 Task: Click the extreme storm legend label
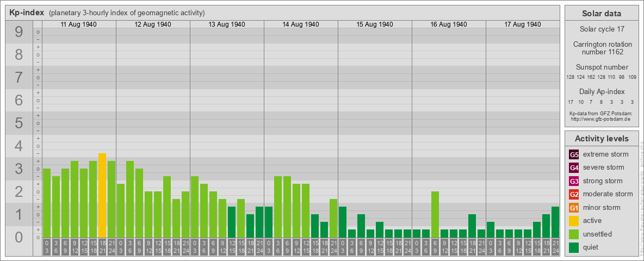[606, 154]
